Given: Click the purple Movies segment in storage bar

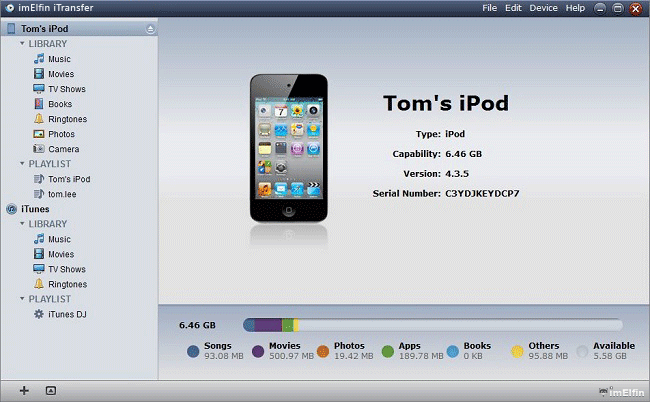Looking at the screenshot, I should [x=267, y=325].
